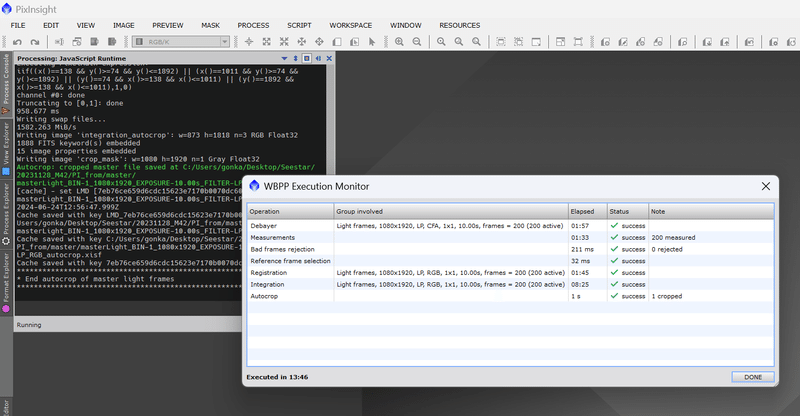
Task: Click the console panel's up-down double arrow icon
Action: (x=295, y=58)
